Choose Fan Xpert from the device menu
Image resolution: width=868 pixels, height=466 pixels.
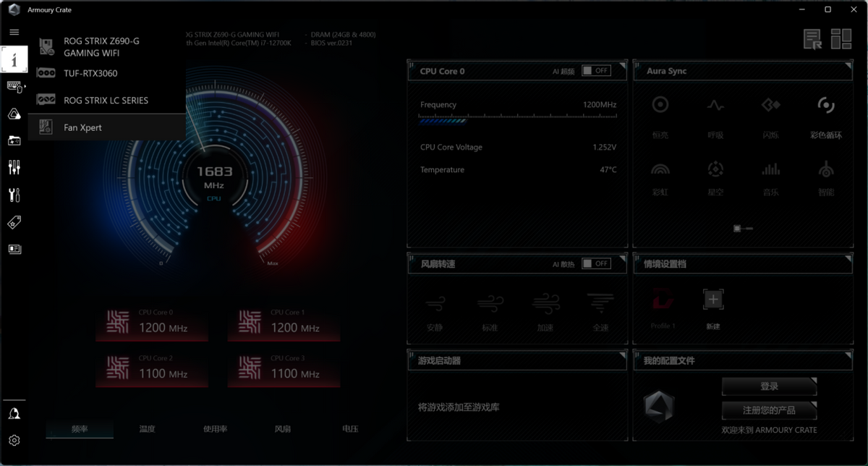[107, 127]
